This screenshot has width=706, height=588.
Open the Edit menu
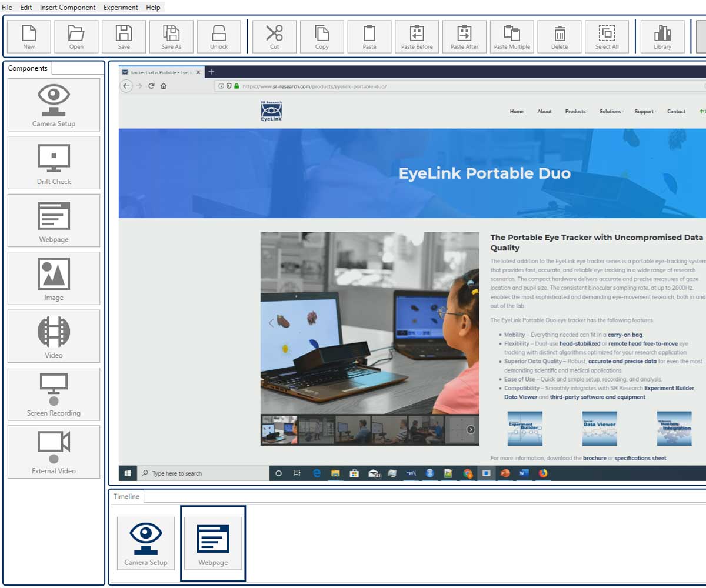coord(26,8)
